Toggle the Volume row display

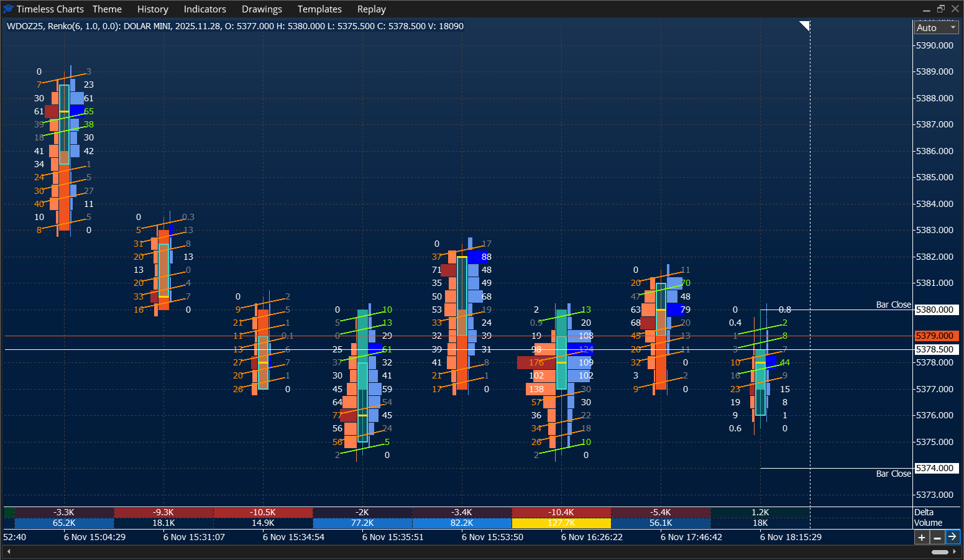928,523
